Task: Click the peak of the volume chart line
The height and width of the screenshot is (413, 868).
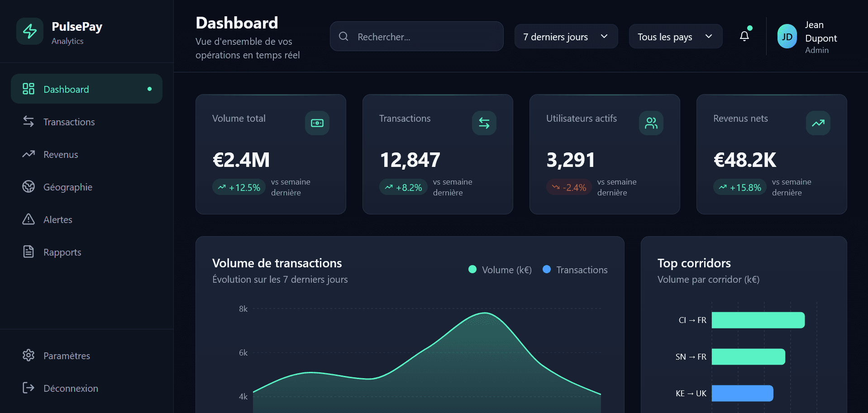Action: [x=485, y=313]
